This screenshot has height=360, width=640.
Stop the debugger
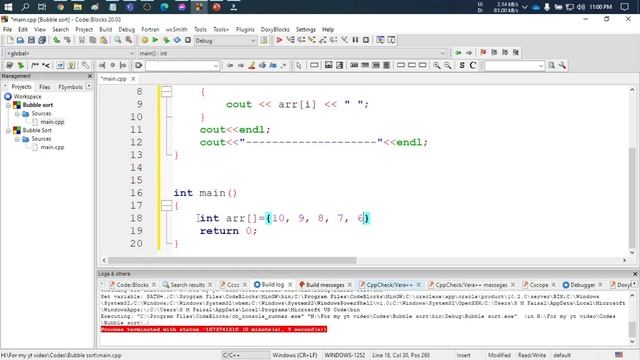[x=366, y=40]
